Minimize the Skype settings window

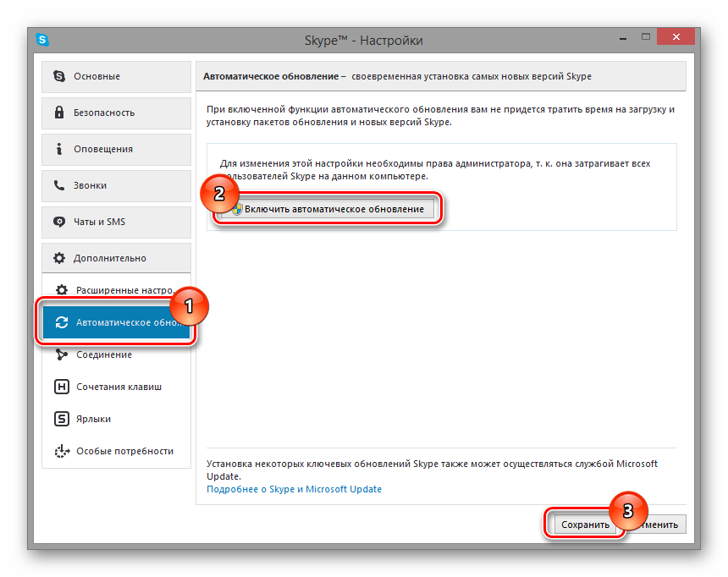click(x=622, y=38)
